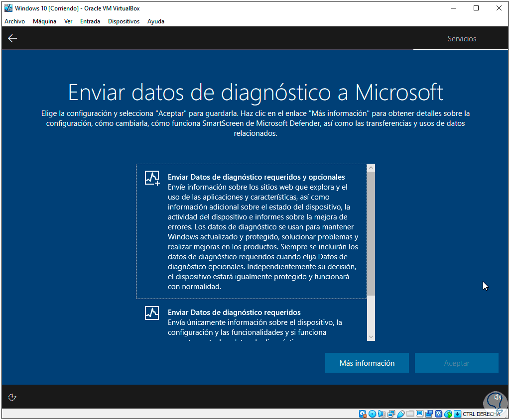Open VirtualBox shared folders indicator
The height and width of the screenshot is (420, 510).
[410, 414]
